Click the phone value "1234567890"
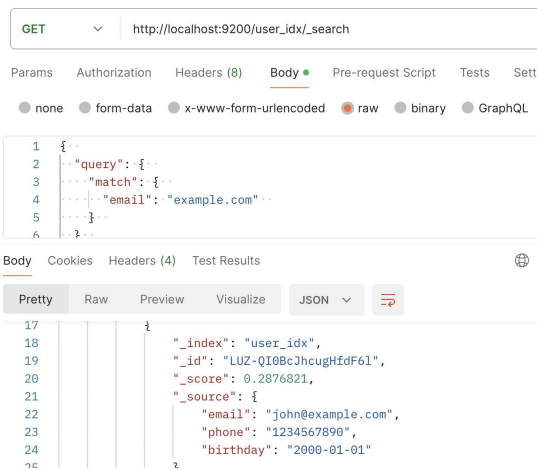Image resolution: width=537 pixels, height=470 pixels. click(308, 432)
